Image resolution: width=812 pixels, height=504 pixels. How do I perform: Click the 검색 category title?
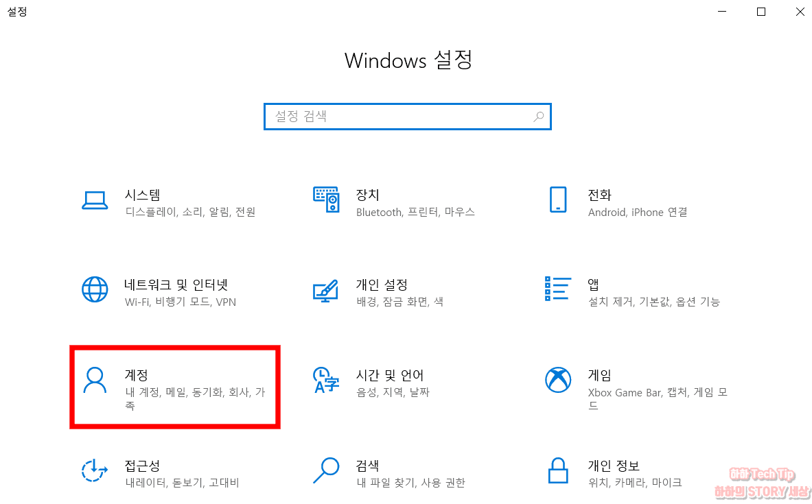coord(368,466)
